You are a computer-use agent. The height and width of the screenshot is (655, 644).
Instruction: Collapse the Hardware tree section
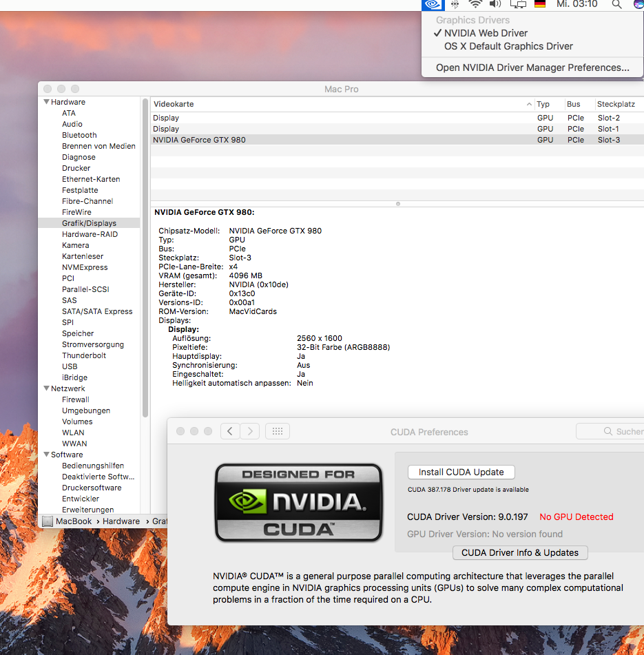(x=47, y=102)
